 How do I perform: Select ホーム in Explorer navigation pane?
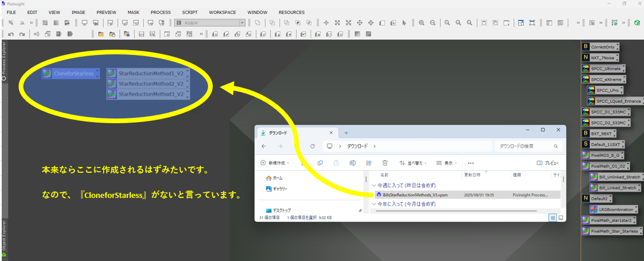275,178
